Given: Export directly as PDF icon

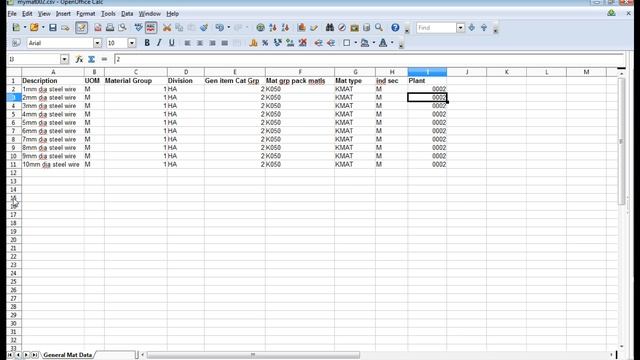Looking at the screenshot, I should (98, 28).
